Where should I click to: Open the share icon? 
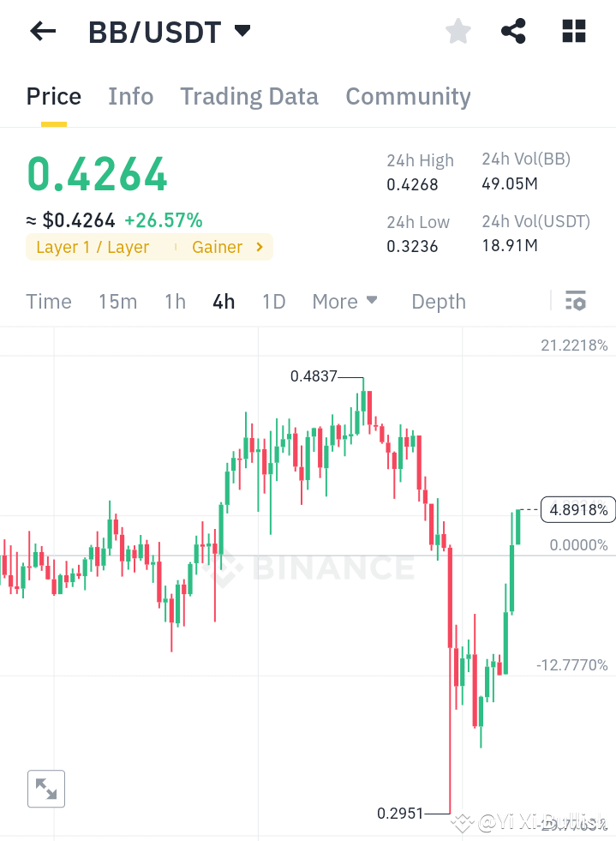[513, 31]
